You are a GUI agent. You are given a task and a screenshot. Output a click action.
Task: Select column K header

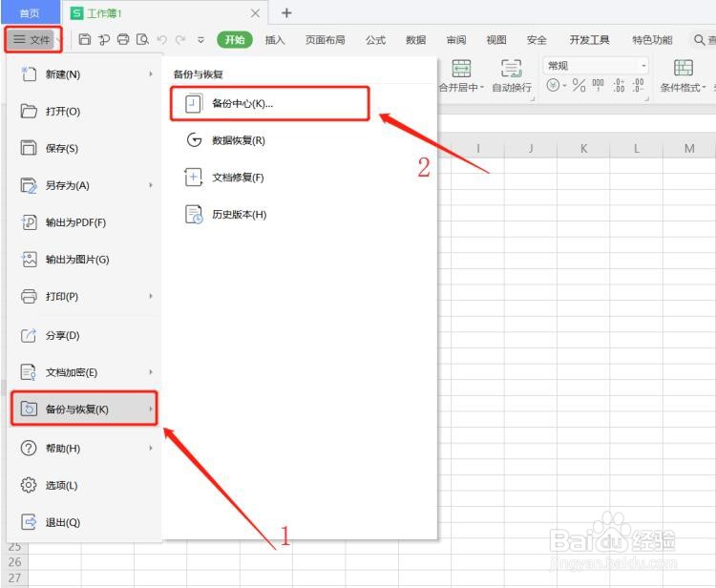(x=583, y=148)
